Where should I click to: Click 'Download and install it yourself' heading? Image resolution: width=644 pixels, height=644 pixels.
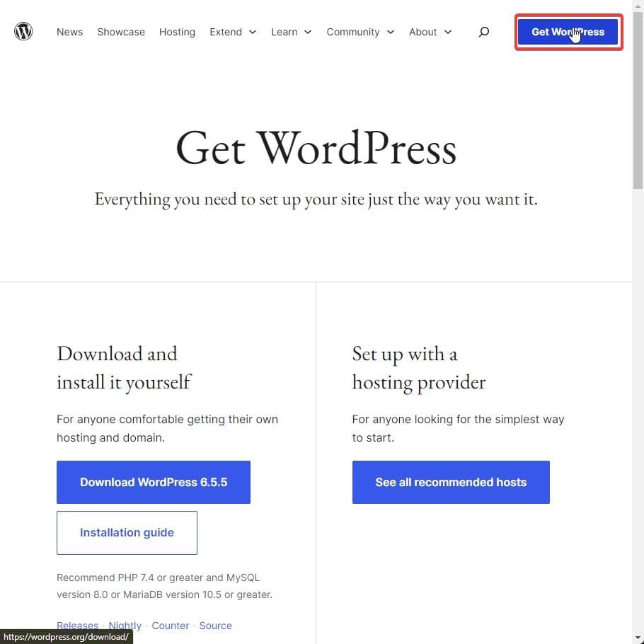(x=124, y=367)
